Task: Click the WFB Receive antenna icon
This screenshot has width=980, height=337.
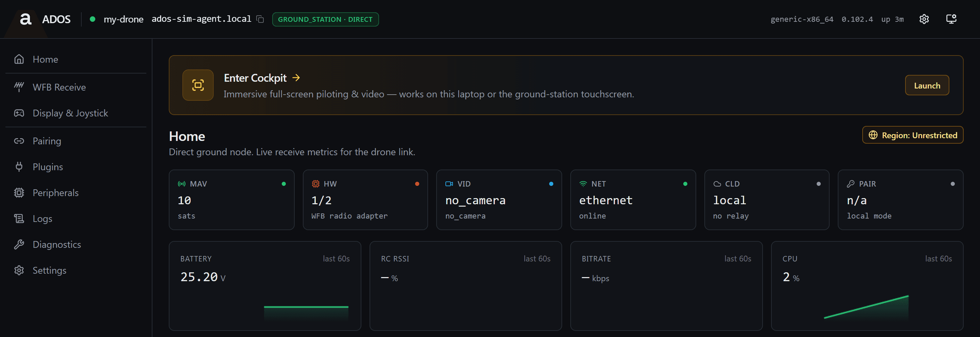Action: pyautogui.click(x=19, y=87)
